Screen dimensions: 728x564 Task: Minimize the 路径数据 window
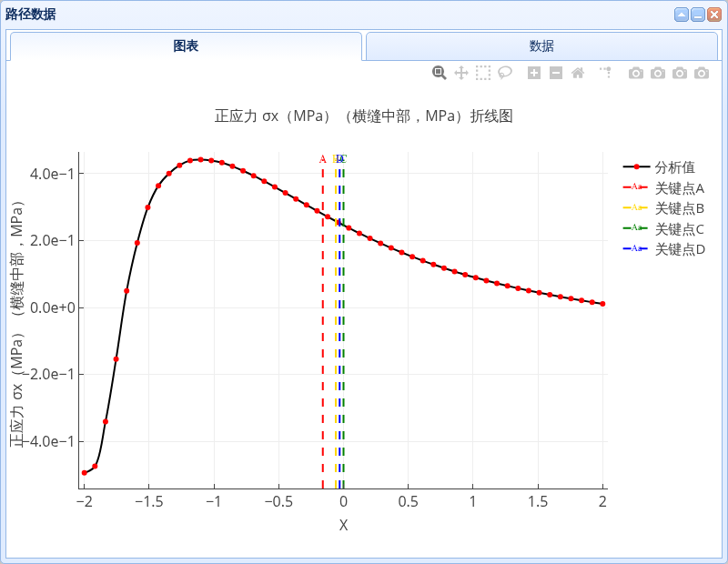pyautogui.click(x=698, y=15)
